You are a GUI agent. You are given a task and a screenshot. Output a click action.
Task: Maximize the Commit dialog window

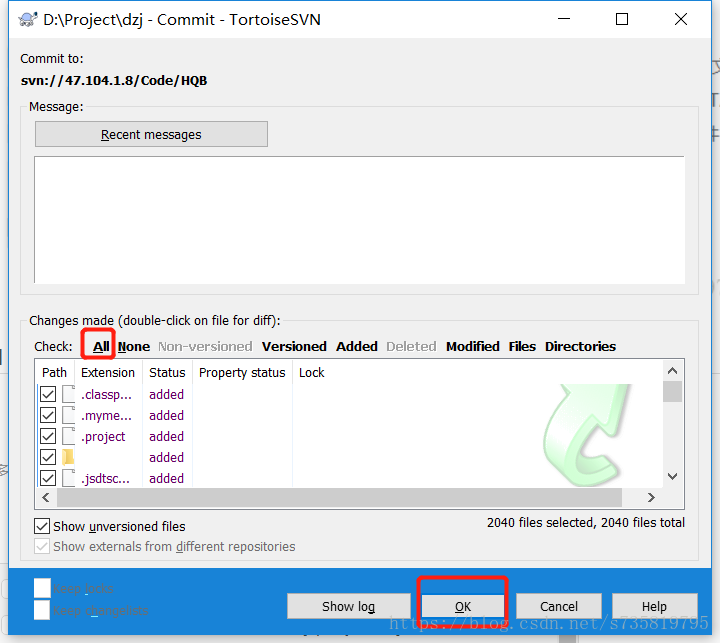[622, 19]
